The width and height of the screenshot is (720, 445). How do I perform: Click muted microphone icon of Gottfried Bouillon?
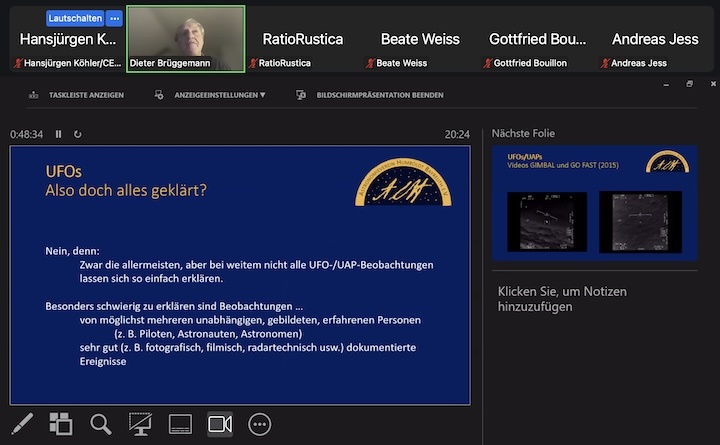pyautogui.click(x=488, y=63)
